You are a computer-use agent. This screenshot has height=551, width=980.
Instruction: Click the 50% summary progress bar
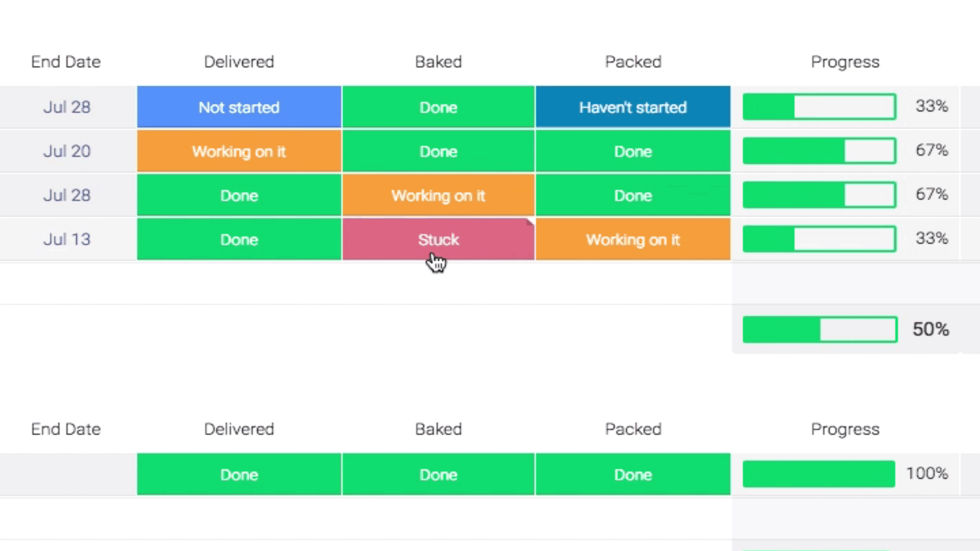[x=820, y=329]
